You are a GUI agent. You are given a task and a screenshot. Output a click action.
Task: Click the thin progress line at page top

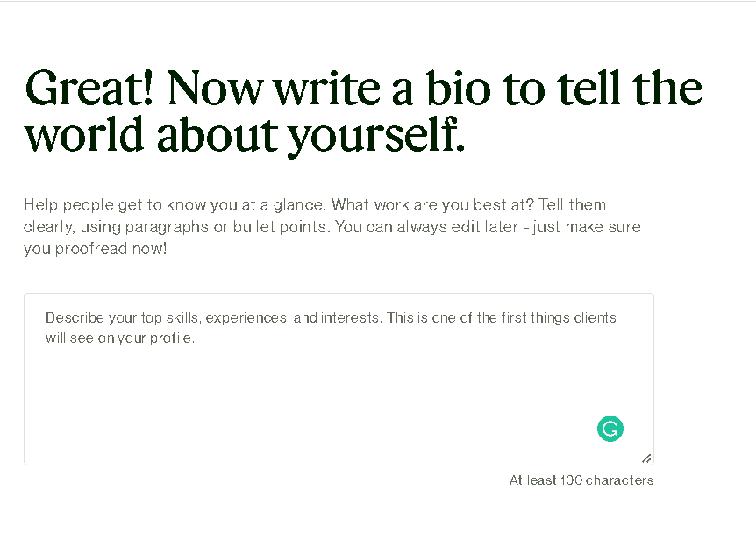(x=378, y=1)
